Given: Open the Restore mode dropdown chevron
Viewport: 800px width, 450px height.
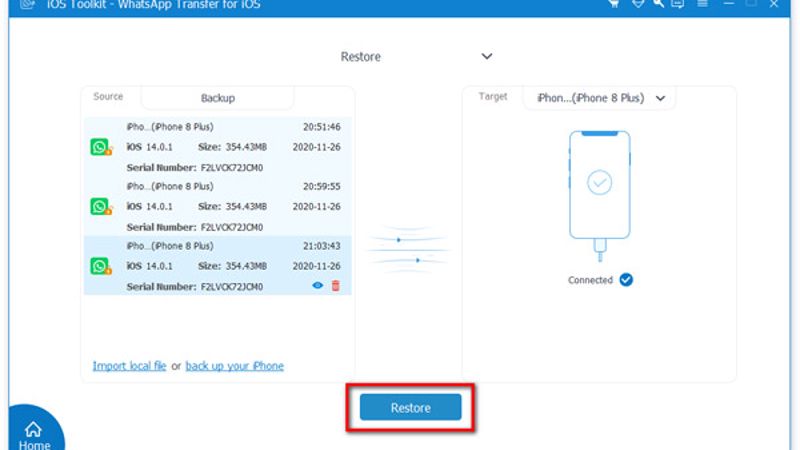Looking at the screenshot, I should (x=487, y=56).
